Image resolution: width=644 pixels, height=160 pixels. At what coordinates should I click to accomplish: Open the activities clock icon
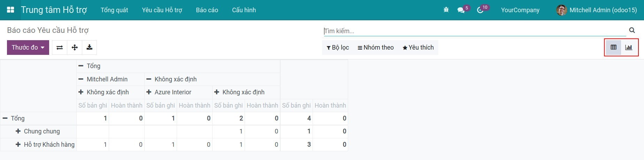coord(480,10)
